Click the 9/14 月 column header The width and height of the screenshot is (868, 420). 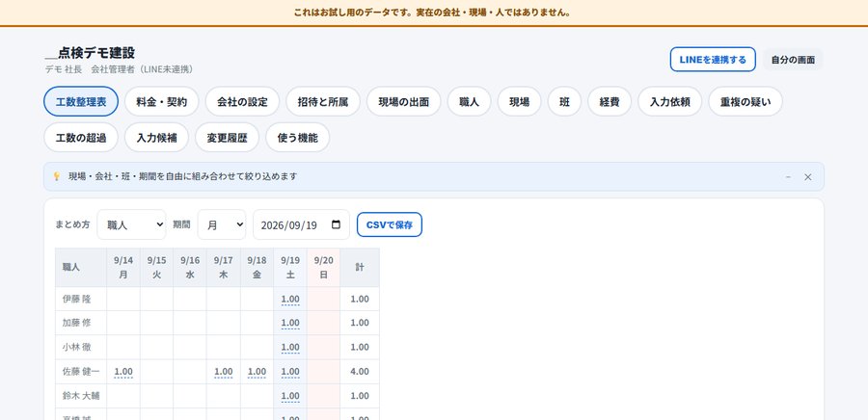[x=123, y=268]
